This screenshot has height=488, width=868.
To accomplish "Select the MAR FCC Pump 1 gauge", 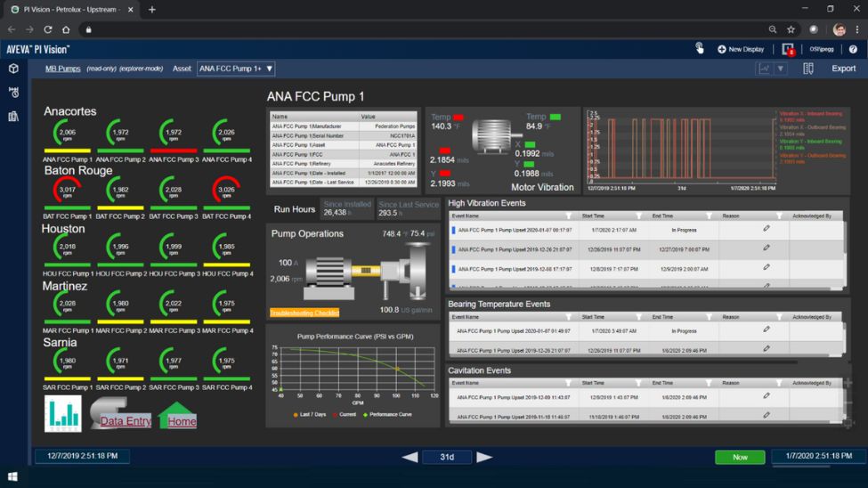I will [67, 304].
